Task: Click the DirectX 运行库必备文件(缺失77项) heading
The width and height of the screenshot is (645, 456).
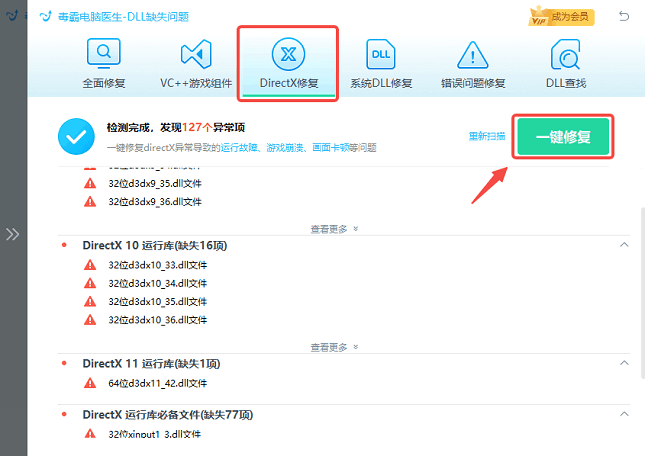Action: pos(168,414)
